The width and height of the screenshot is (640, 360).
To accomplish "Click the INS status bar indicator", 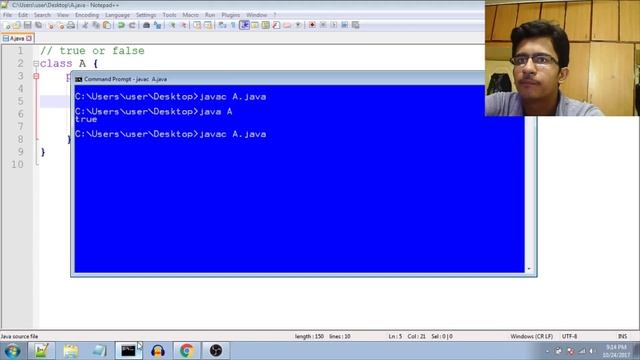I will point(622,336).
